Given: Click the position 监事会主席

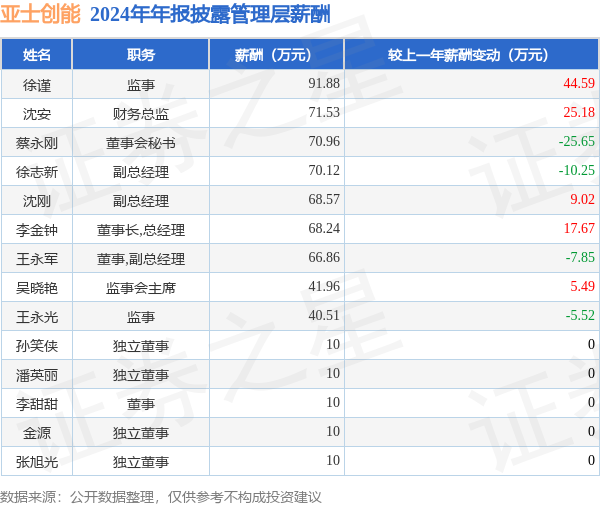Looking at the screenshot, I should coord(141,288).
